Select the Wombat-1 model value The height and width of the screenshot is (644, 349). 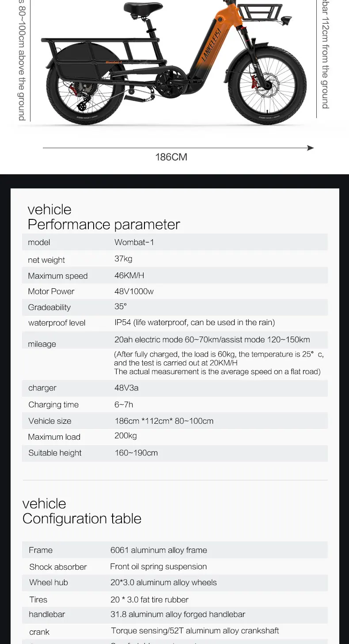(x=134, y=242)
